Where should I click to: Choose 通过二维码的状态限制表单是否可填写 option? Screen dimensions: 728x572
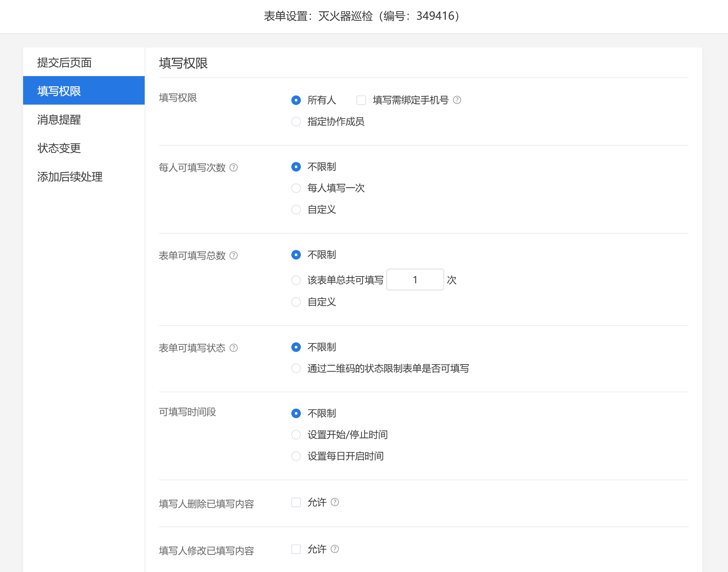tap(296, 368)
